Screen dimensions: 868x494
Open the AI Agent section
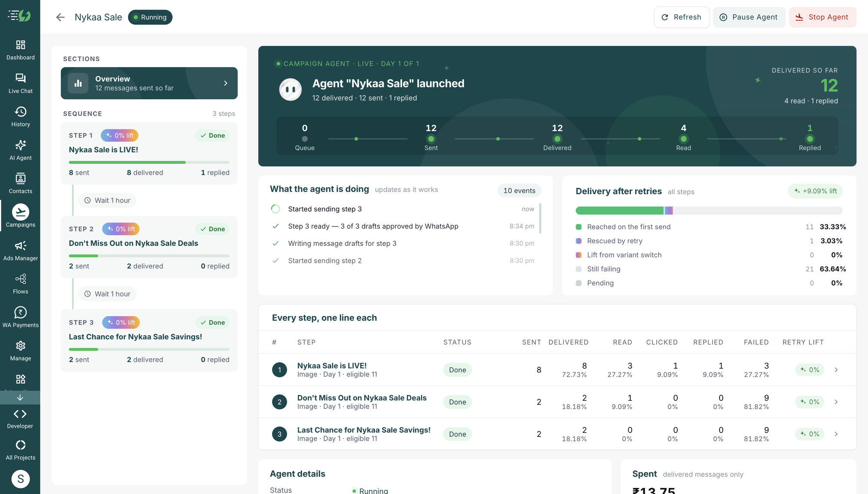point(20,150)
